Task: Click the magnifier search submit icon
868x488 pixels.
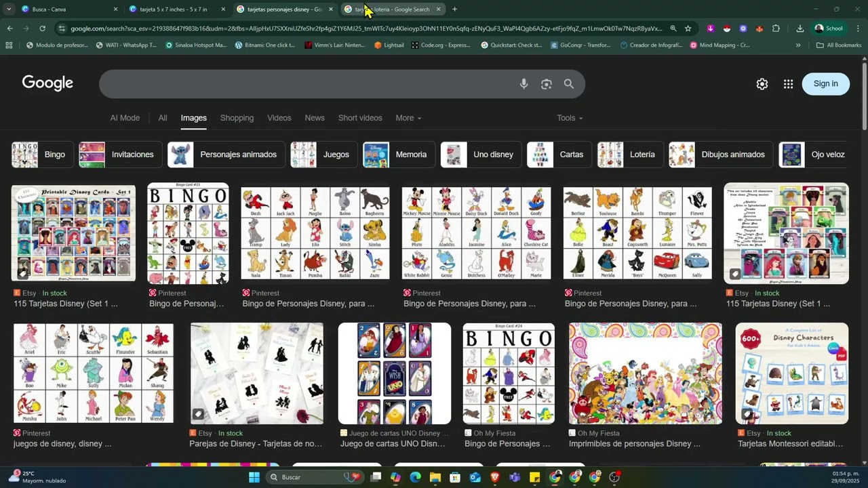Action: coord(568,84)
